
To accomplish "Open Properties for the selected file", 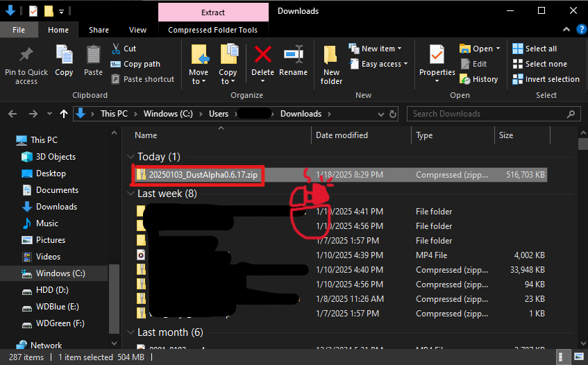I will click(437, 65).
